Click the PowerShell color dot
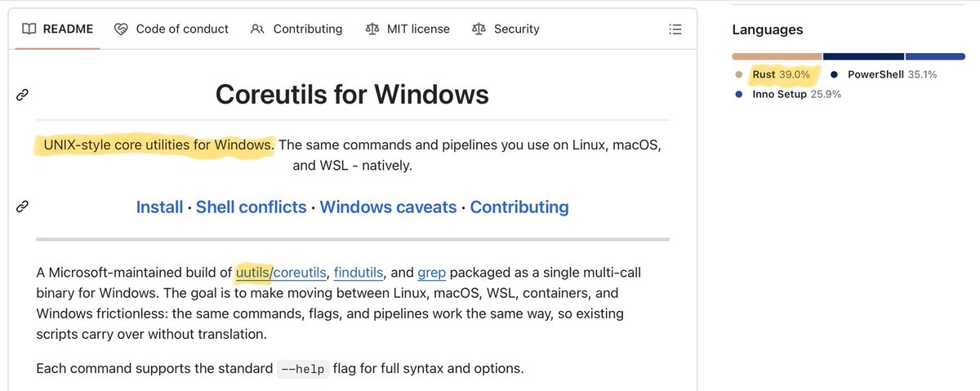Image resolution: width=980 pixels, height=391 pixels. coord(834,74)
